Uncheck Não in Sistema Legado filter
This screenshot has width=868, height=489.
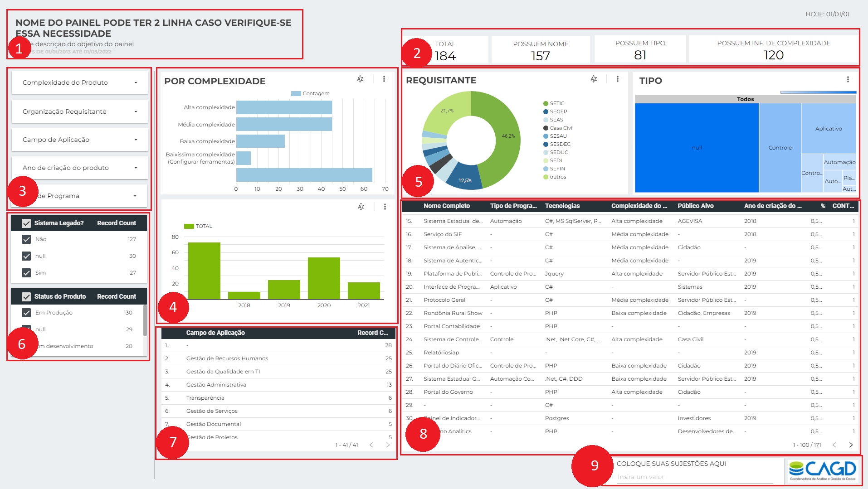[x=26, y=239]
